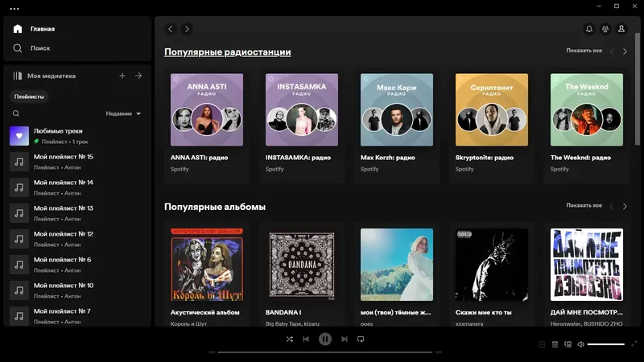Navigate back with left arrow button

(171, 29)
